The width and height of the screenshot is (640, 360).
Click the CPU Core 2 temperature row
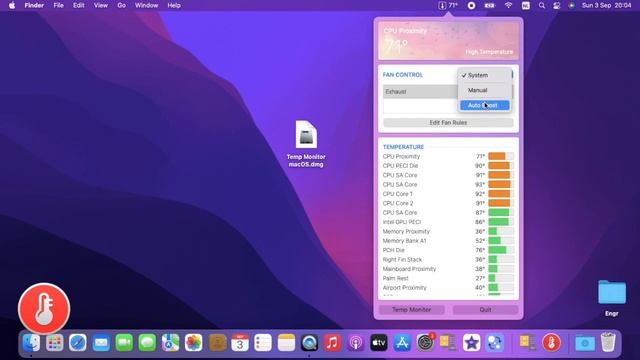coord(448,203)
